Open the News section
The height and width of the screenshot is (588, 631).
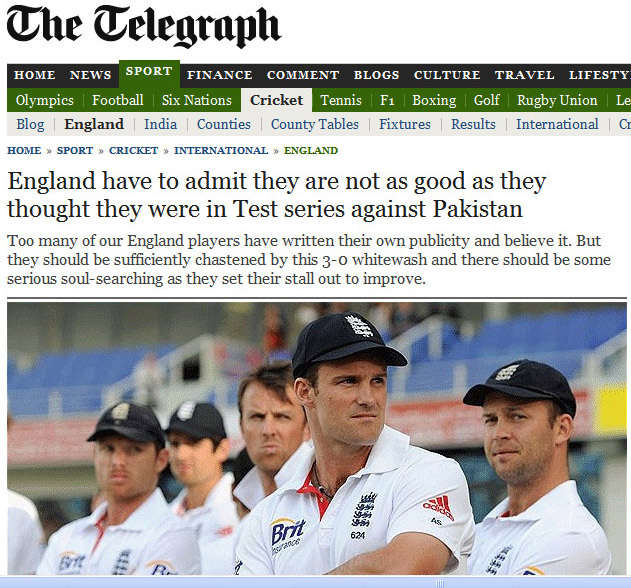pos(90,75)
